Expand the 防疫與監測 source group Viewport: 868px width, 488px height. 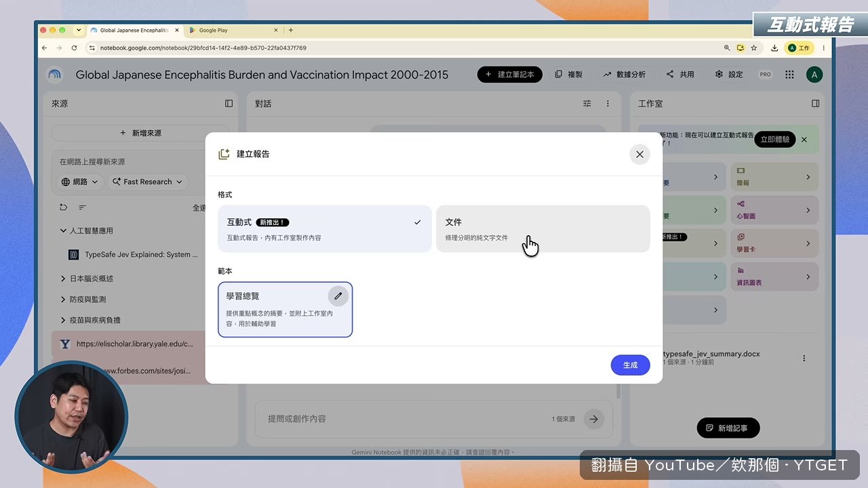(x=63, y=300)
